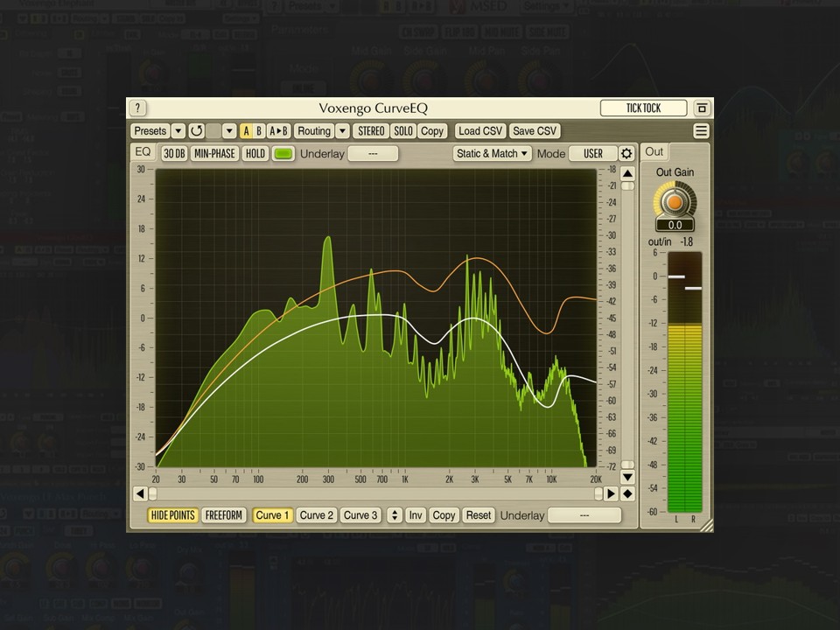Viewport: 840px width, 630px height.
Task: Click the curve up/down stepper beside Curve 3
Action: (x=395, y=515)
